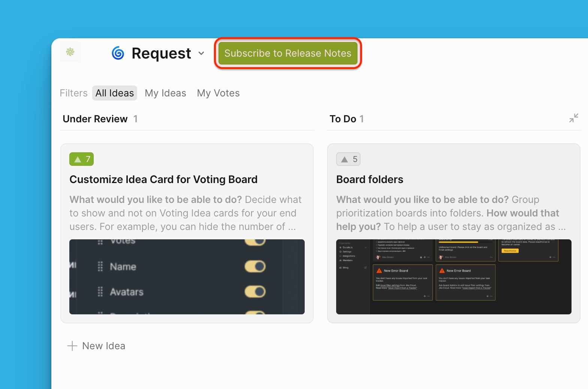Click the plus icon beside New Idea
The image size is (588, 389).
(x=72, y=346)
